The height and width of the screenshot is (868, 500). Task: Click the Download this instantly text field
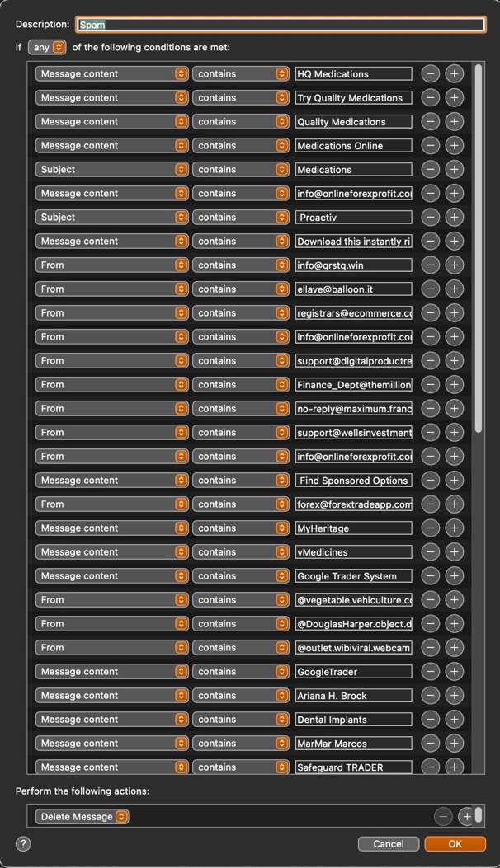pos(354,241)
